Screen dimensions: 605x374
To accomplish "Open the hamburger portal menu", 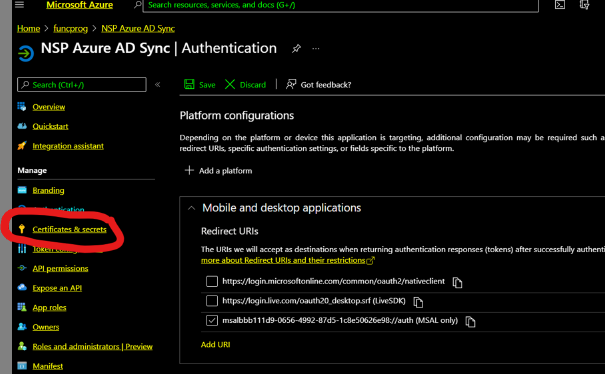I will (x=19, y=5).
